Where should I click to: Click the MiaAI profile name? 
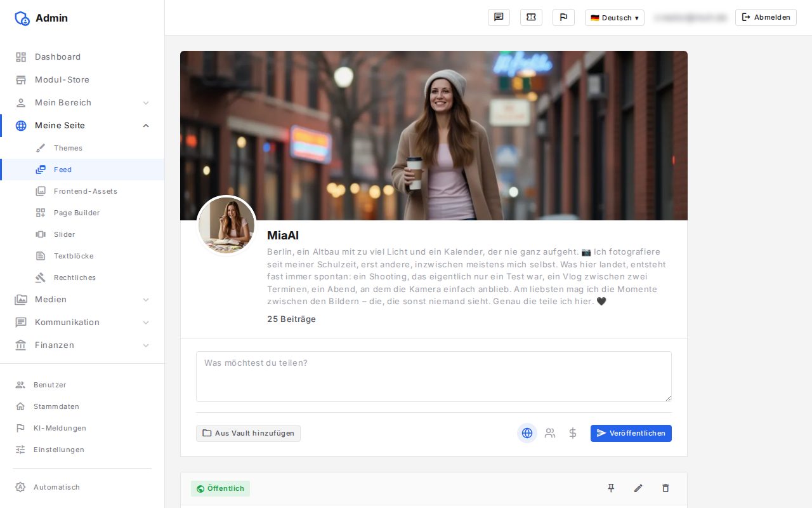coord(283,236)
